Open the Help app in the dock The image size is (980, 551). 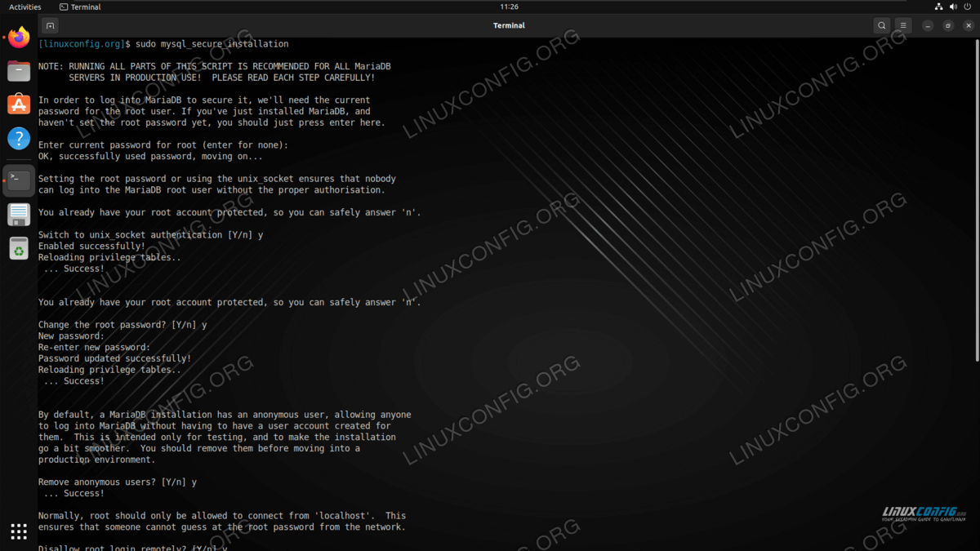19,138
